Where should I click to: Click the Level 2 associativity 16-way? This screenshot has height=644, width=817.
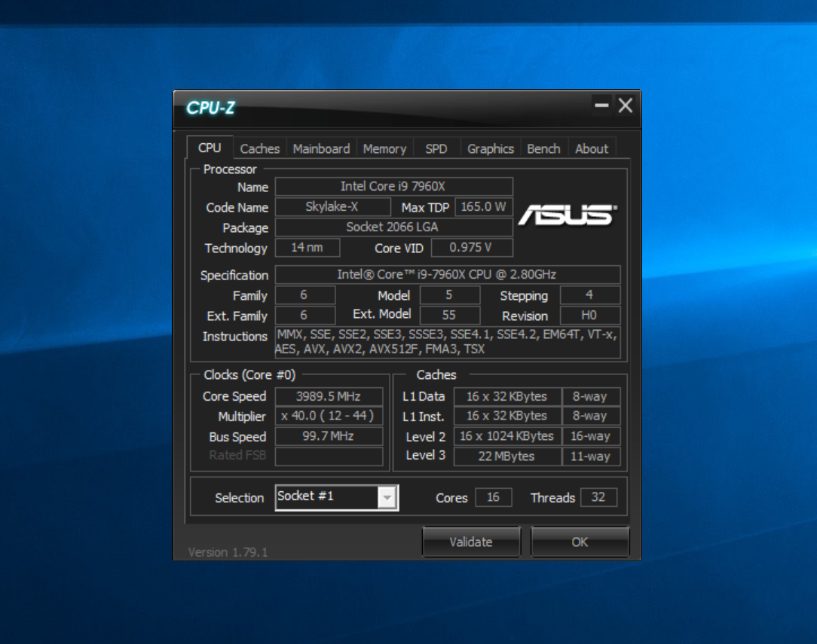point(592,436)
